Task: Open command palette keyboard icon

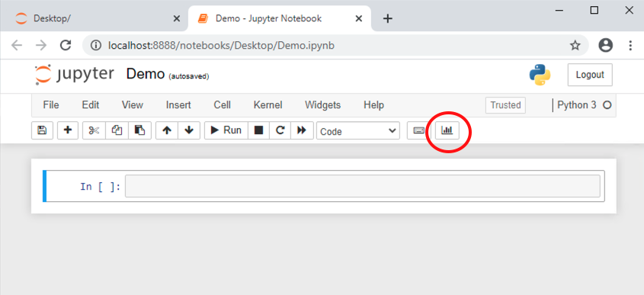Action: [x=418, y=130]
